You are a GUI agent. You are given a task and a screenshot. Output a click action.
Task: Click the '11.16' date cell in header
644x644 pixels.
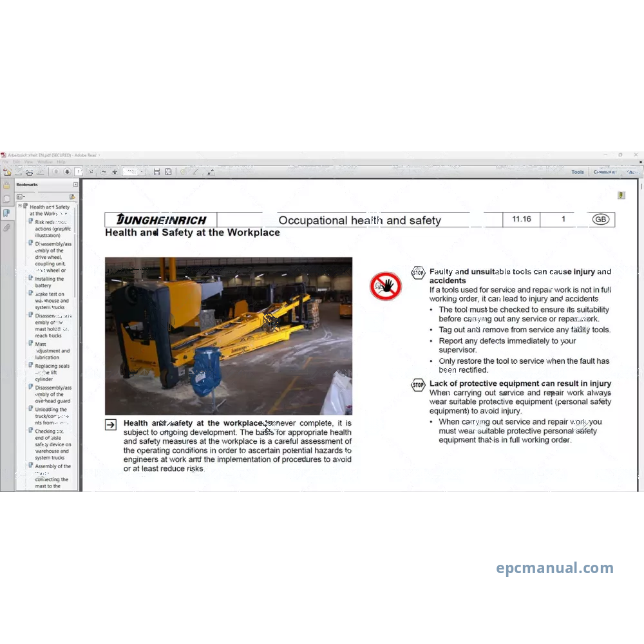(x=522, y=219)
